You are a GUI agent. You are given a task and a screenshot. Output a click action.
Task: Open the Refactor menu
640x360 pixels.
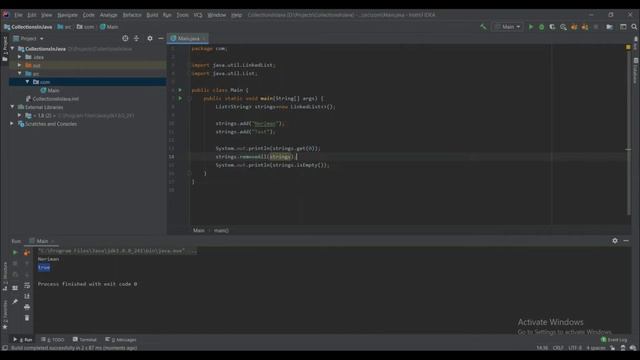132,15
